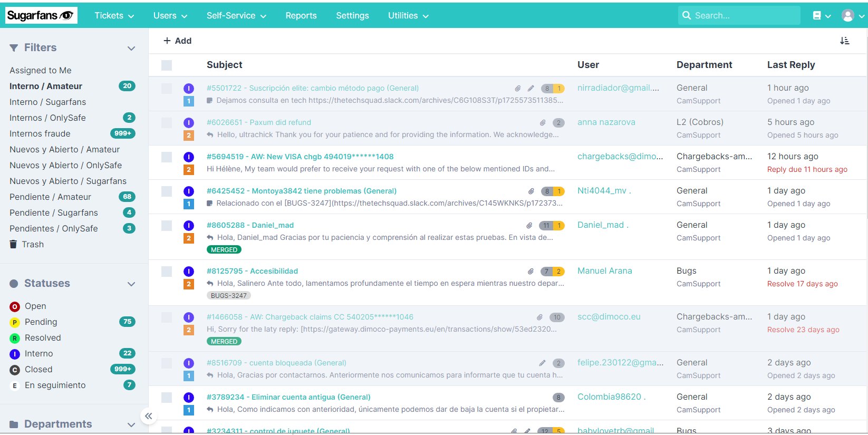Check the box for ticket #5501722
This screenshot has height=435, width=868.
pos(167,89)
